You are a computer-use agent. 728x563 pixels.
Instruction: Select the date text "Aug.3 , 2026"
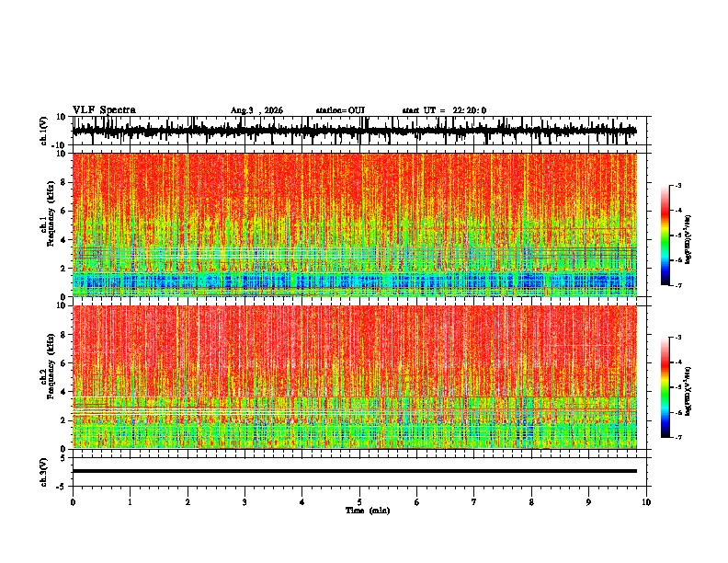(256, 110)
